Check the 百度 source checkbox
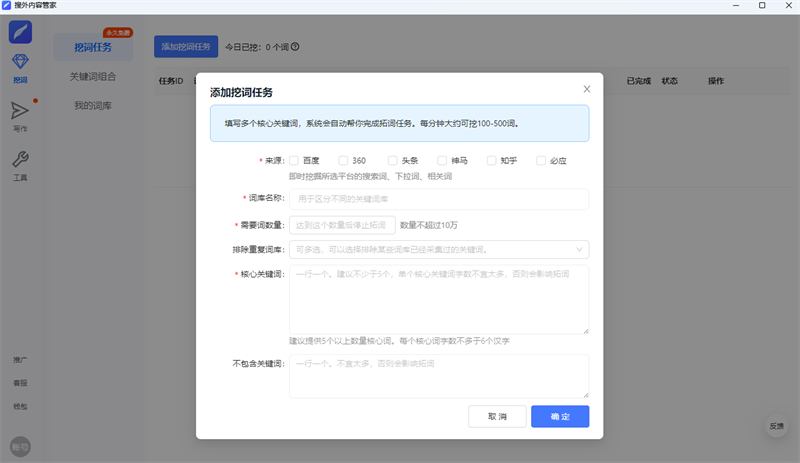 [294, 160]
